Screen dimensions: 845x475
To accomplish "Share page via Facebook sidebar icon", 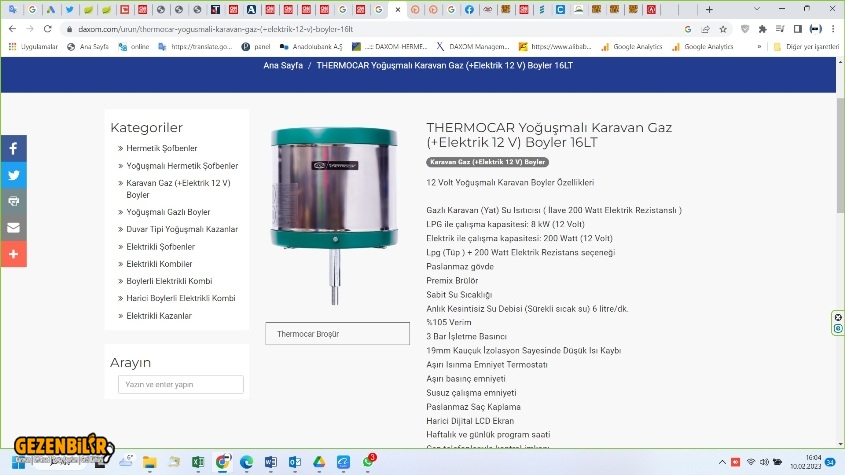I will coord(13,148).
